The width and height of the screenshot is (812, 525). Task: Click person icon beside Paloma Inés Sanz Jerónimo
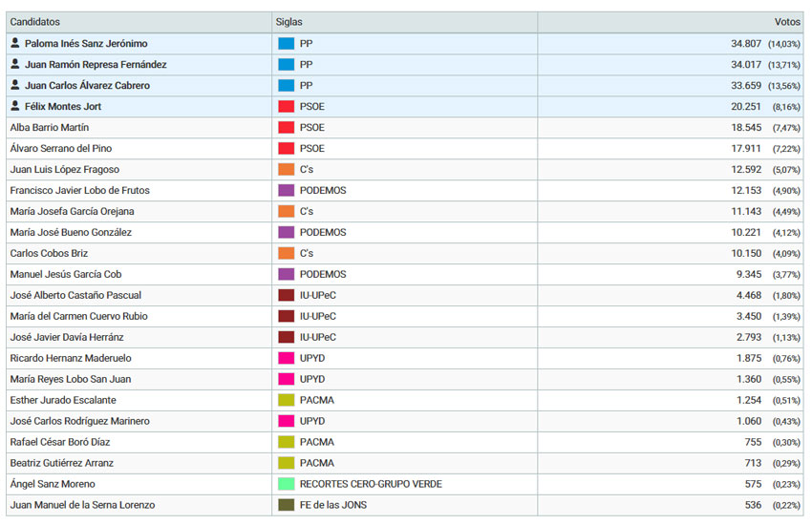click(15, 43)
